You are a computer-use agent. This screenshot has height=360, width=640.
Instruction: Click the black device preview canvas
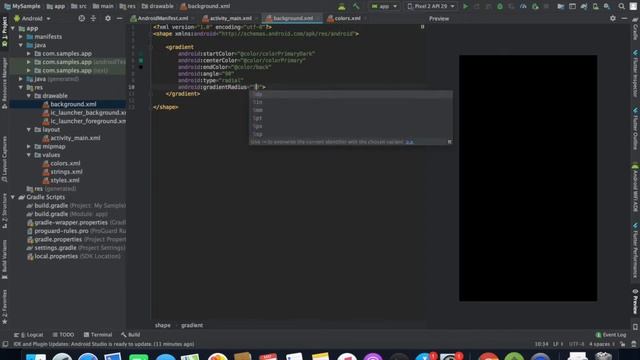528,178
